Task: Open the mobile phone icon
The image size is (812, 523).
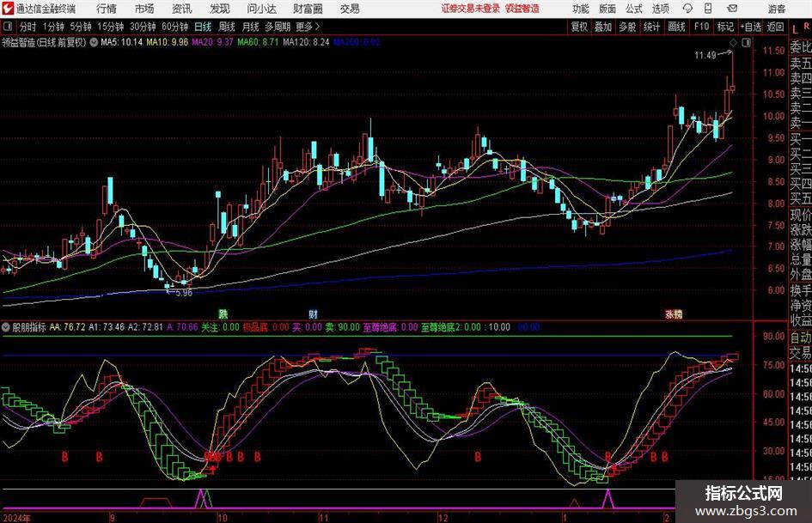Action: tap(708, 9)
